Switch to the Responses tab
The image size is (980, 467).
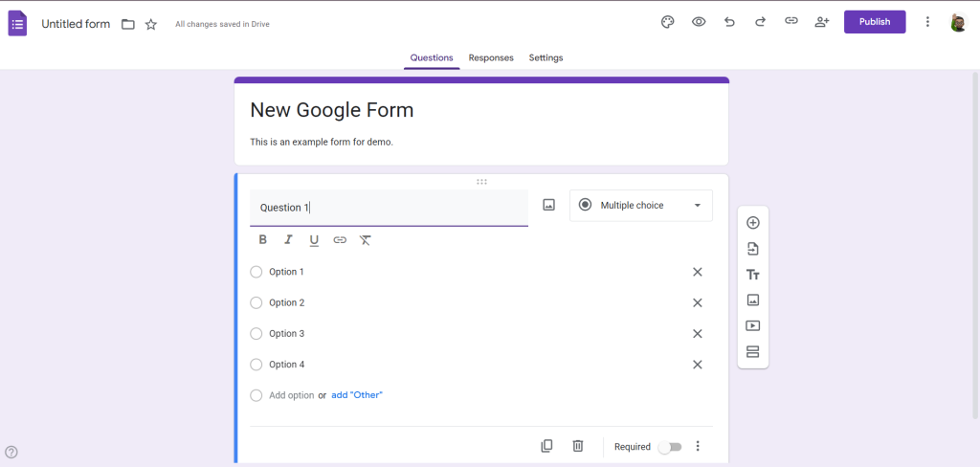click(491, 58)
